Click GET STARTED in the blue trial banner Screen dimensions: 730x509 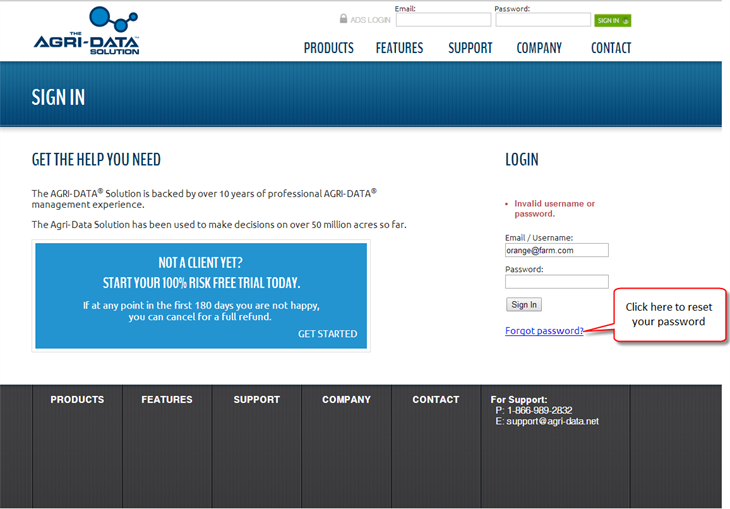coord(328,334)
